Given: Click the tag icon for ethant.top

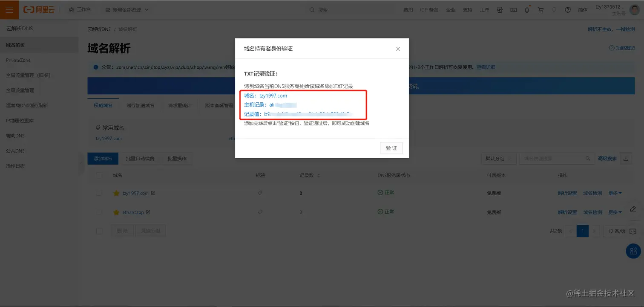Looking at the screenshot, I should tap(260, 212).
